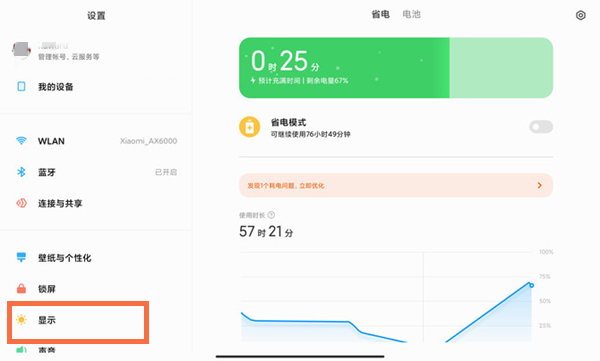Open the account profile with avatar
The width and height of the screenshot is (600, 361).
(x=96, y=51)
